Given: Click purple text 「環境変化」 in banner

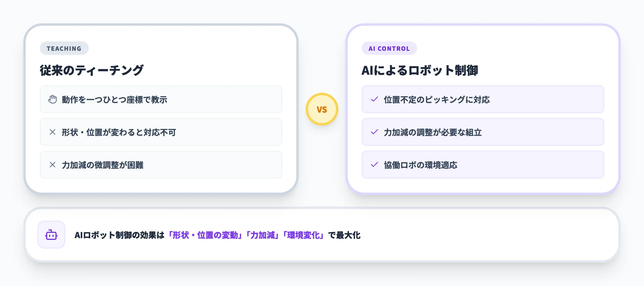Looking at the screenshot, I should coord(303,235).
